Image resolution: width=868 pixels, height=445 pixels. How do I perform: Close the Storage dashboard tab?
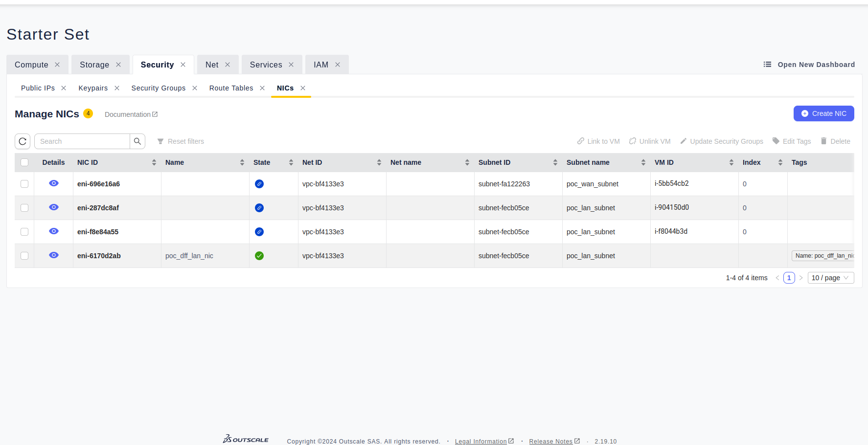(118, 65)
